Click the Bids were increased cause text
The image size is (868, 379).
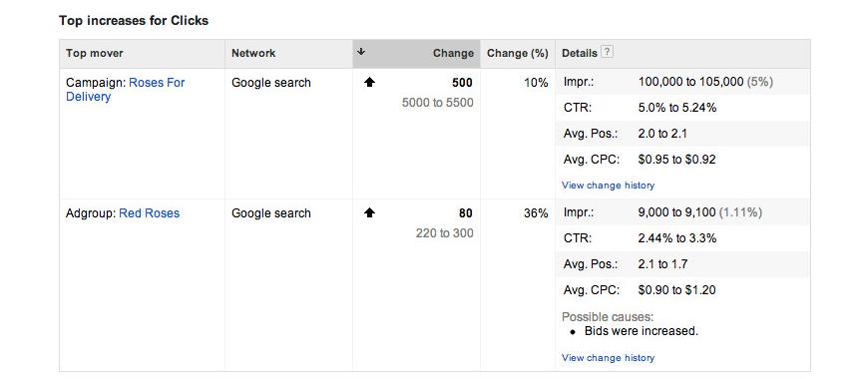click(x=642, y=331)
